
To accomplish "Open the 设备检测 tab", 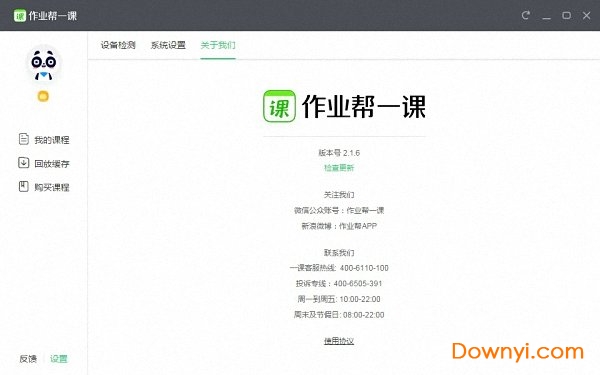I will pos(118,45).
